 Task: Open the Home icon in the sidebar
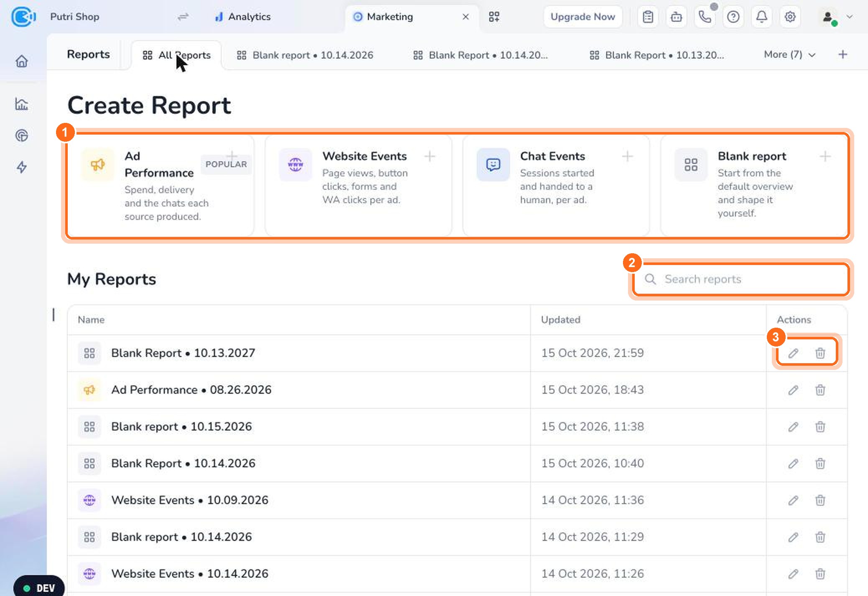pos(22,61)
